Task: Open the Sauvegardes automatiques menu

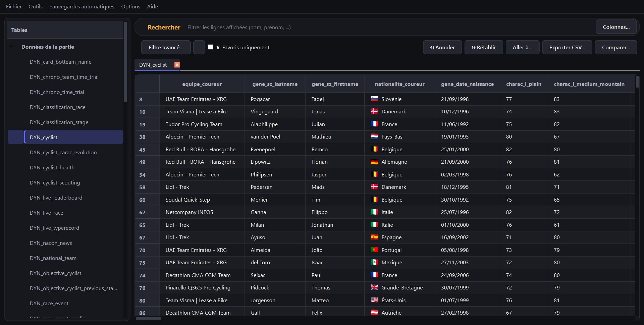Action: [x=82, y=6]
